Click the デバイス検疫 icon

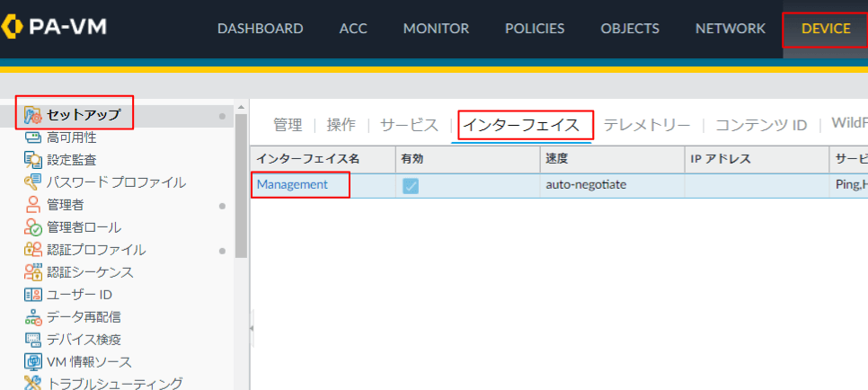coord(33,340)
